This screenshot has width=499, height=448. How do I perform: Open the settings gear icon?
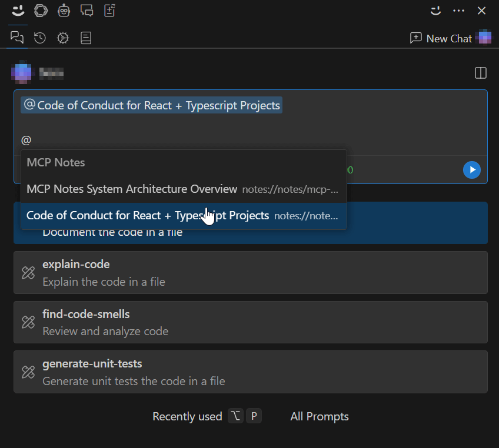62,38
